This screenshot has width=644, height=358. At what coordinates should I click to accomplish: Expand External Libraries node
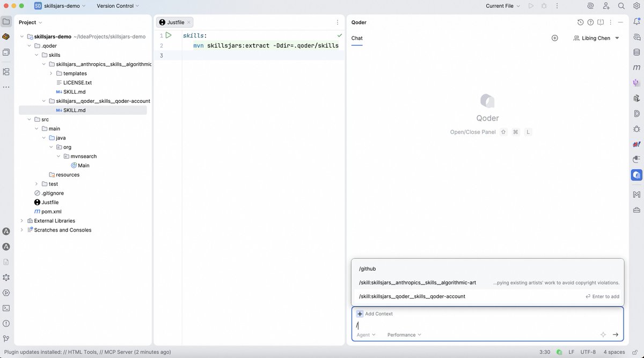tap(22, 221)
